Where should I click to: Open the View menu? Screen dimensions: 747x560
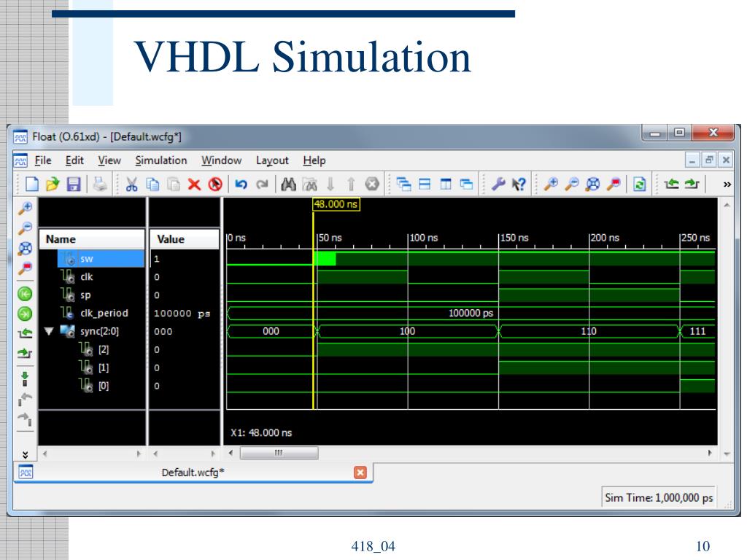[109, 160]
